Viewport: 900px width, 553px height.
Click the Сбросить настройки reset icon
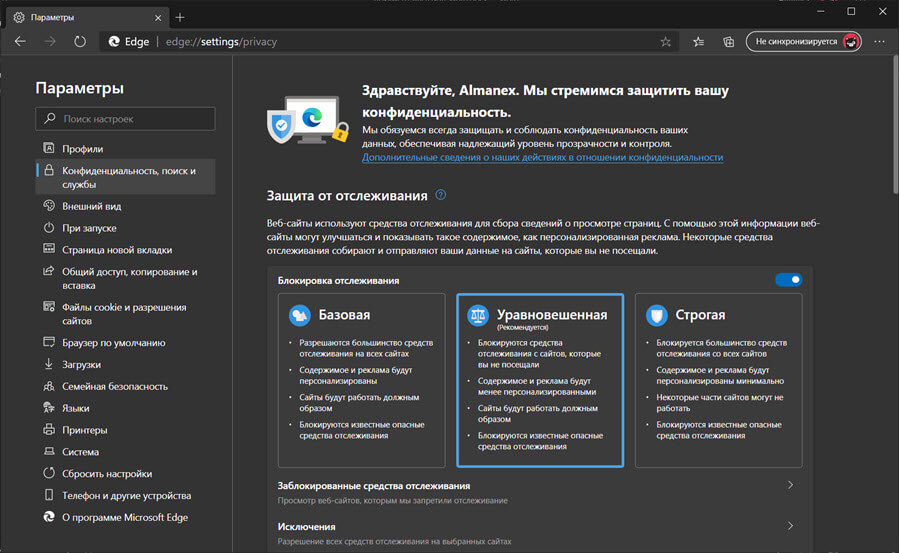[49, 473]
